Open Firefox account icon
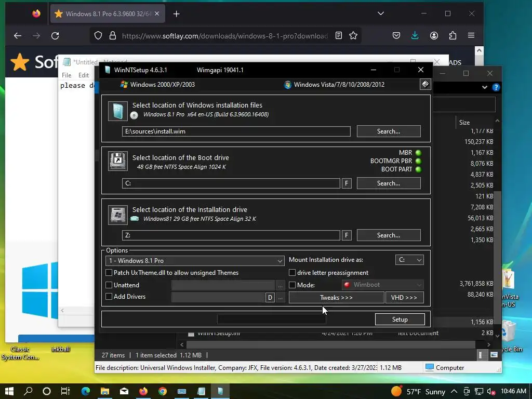Image resolution: width=532 pixels, height=399 pixels. coord(434,36)
